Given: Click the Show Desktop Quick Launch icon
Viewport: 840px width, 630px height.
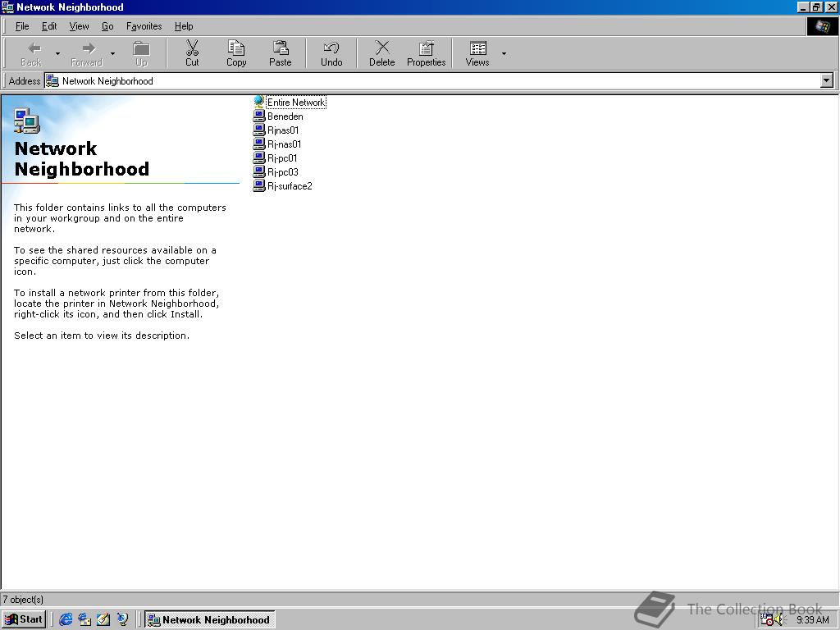Looking at the screenshot, I should tap(103, 619).
